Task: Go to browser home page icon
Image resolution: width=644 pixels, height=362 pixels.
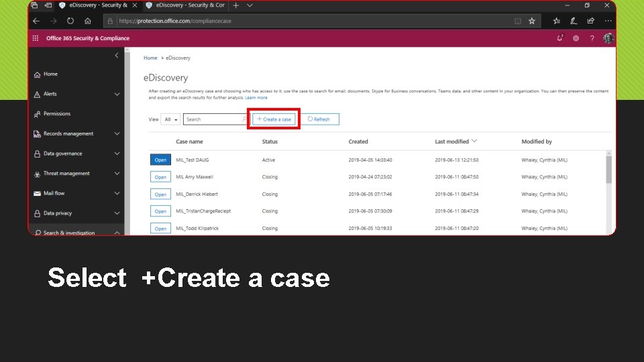Action: [x=87, y=21]
